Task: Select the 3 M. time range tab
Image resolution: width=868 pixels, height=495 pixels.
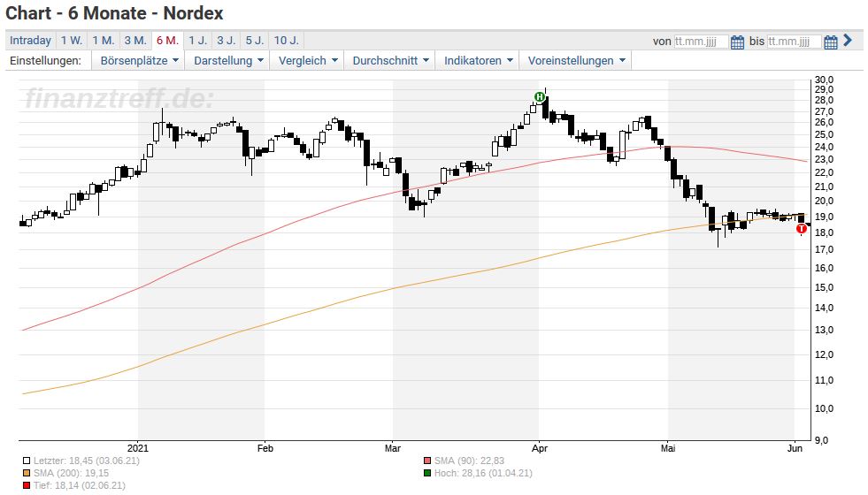Action: point(135,41)
